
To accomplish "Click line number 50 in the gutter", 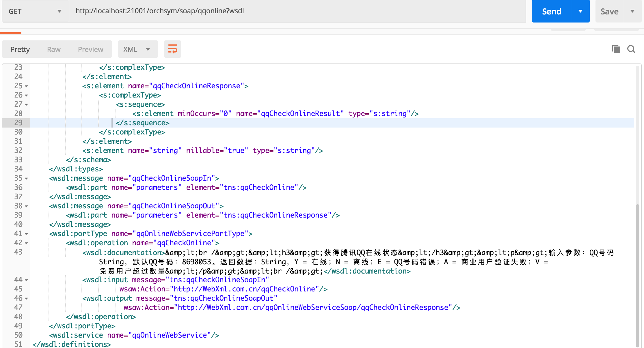I will click(x=18, y=335).
